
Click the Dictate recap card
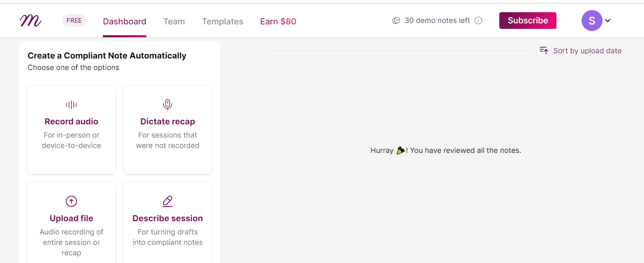tap(167, 130)
